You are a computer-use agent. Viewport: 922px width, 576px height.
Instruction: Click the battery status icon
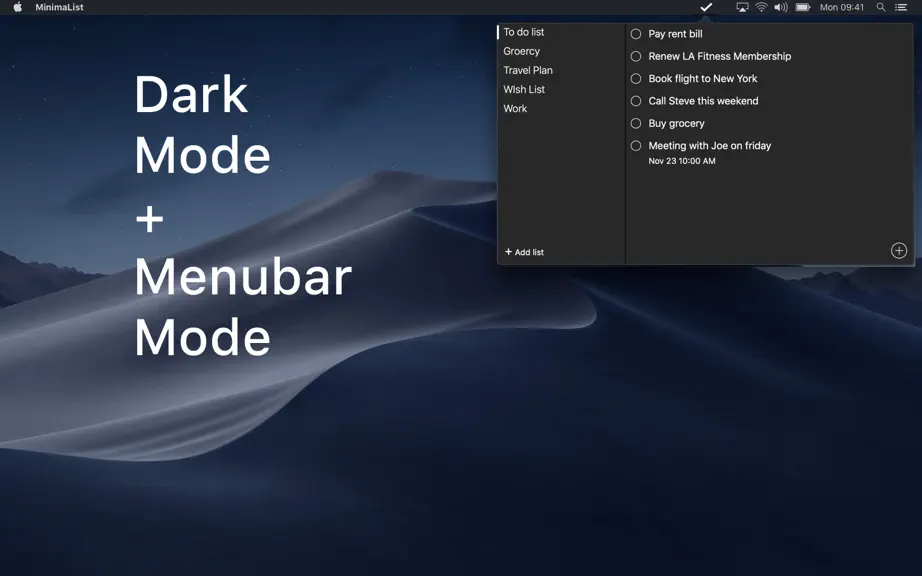coord(803,7)
